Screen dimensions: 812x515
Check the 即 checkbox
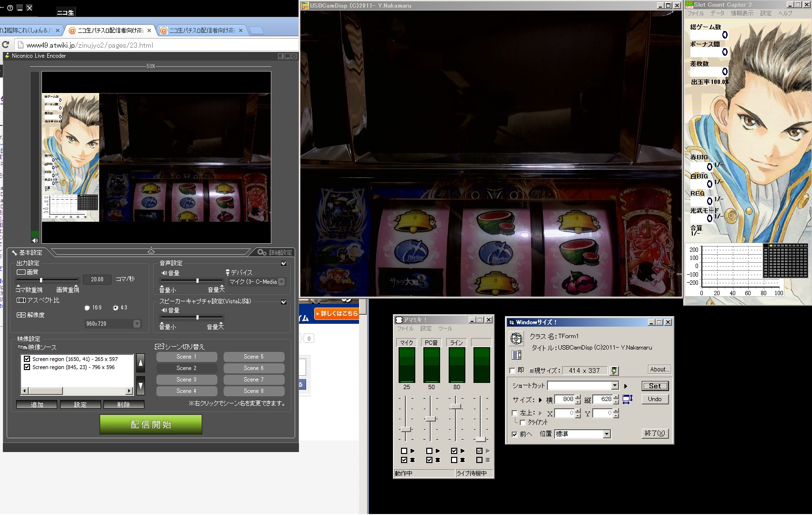click(x=513, y=371)
